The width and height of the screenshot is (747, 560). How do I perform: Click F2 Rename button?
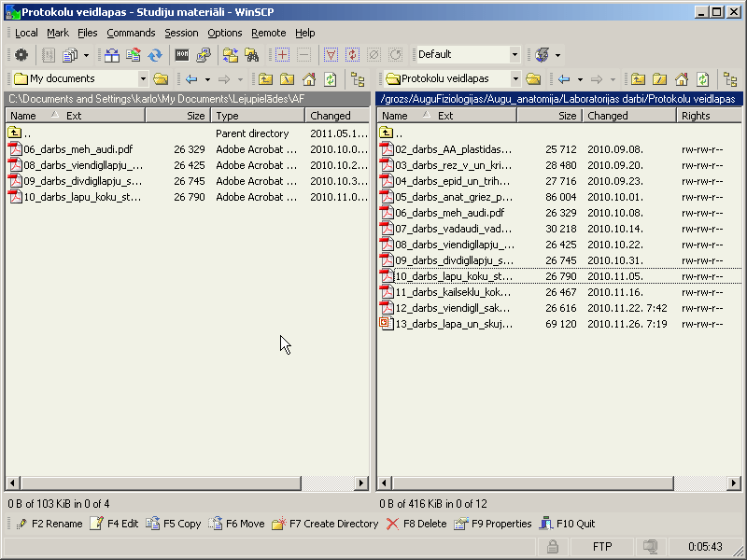(49, 524)
